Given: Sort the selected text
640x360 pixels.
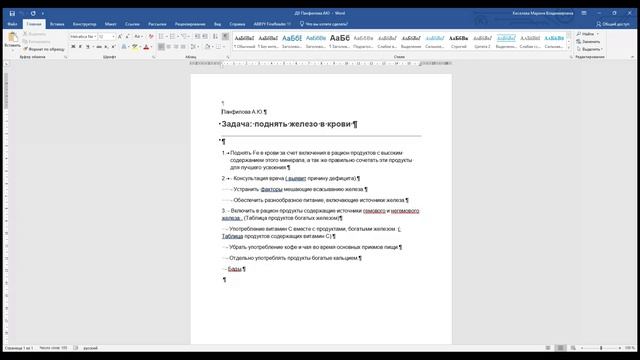Looking at the screenshot, I should click(x=215, y=37).
